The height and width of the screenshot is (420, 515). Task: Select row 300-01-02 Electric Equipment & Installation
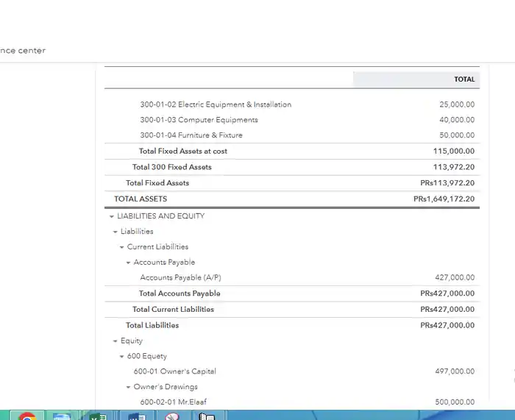pos(292,104)
